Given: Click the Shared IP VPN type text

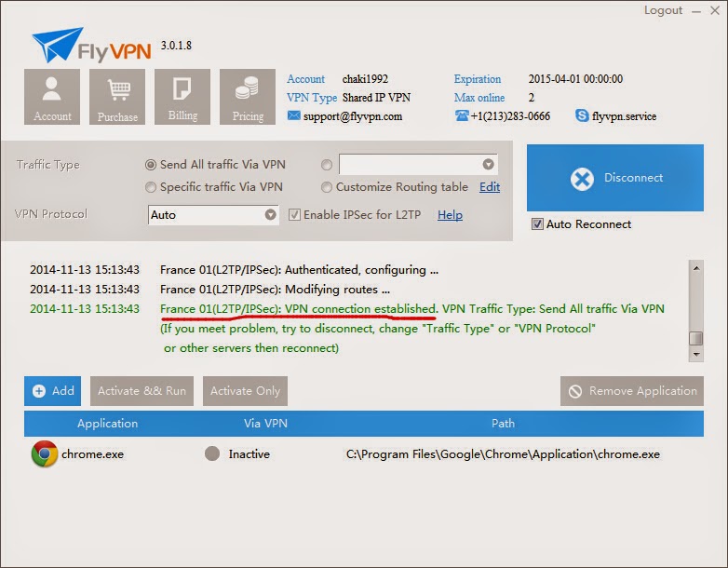Looking at the screenshot, I should [376, 98].
